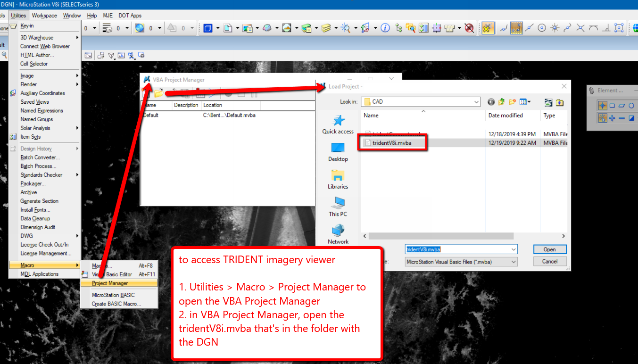Click the Element Information icon
Viewport: 638px width, 364px height.
(x=385, y=28)
